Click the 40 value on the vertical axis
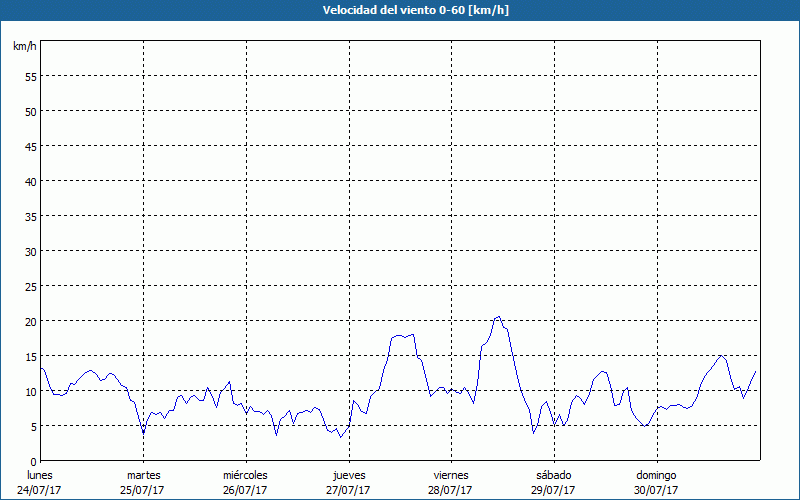Image resolution: width=800 pixels, height=500 pixels. point(31,181)
